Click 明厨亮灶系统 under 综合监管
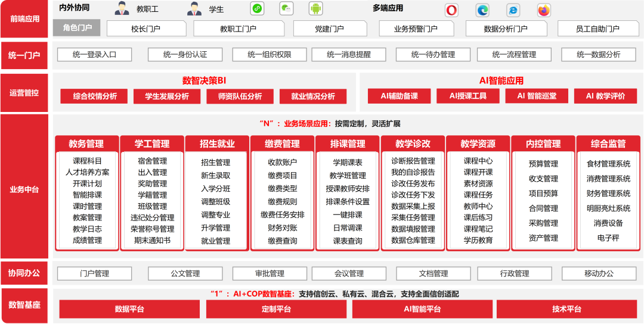This screenshot has height=324, width=644. point(608,208)
